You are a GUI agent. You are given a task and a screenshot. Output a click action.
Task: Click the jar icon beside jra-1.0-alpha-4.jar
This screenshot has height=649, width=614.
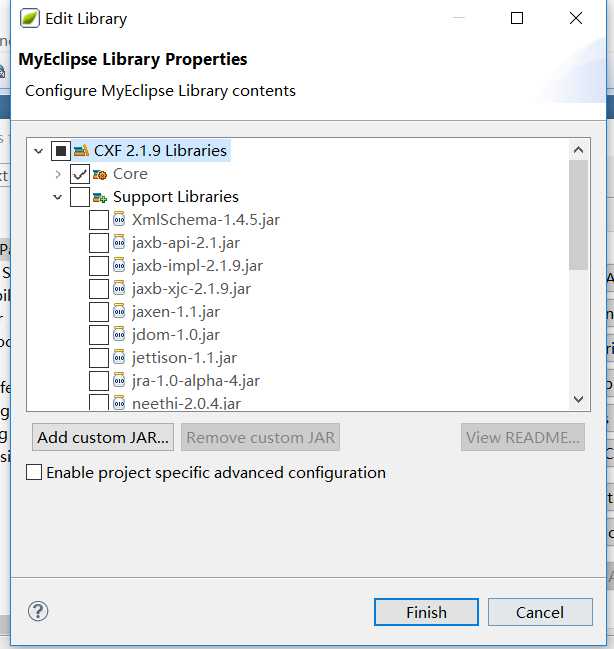click(119, 380)
